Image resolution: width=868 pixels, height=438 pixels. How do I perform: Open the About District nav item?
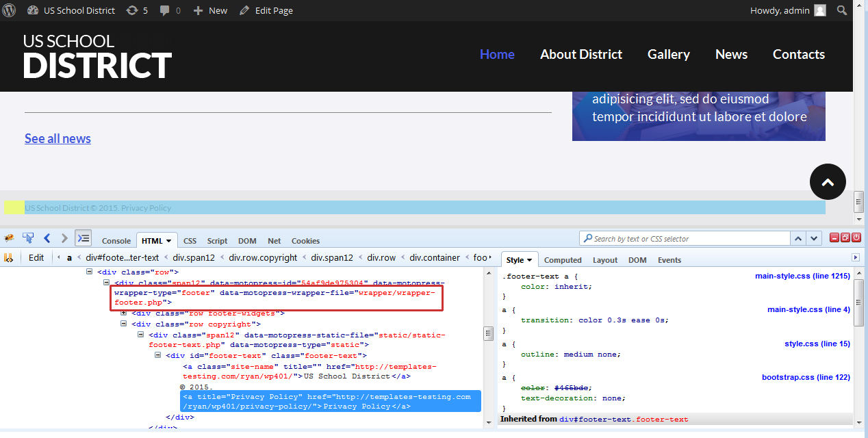pyautogui.click(x=581, y=54)
